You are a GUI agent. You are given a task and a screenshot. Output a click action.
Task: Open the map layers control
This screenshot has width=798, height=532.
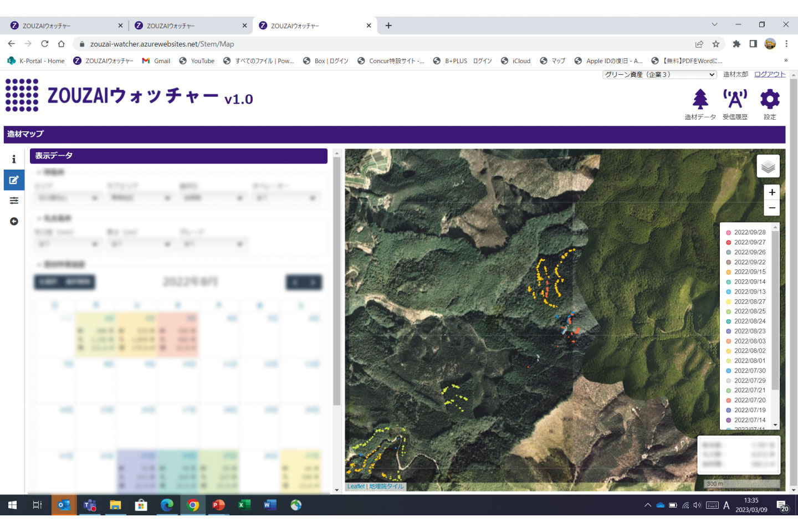(x=768, y=166)
